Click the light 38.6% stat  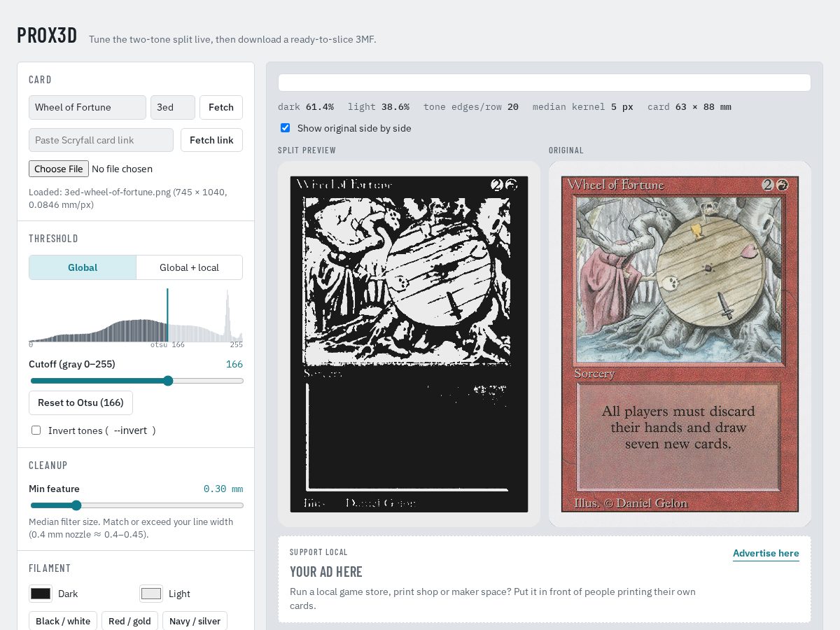[x=379, y=107]
